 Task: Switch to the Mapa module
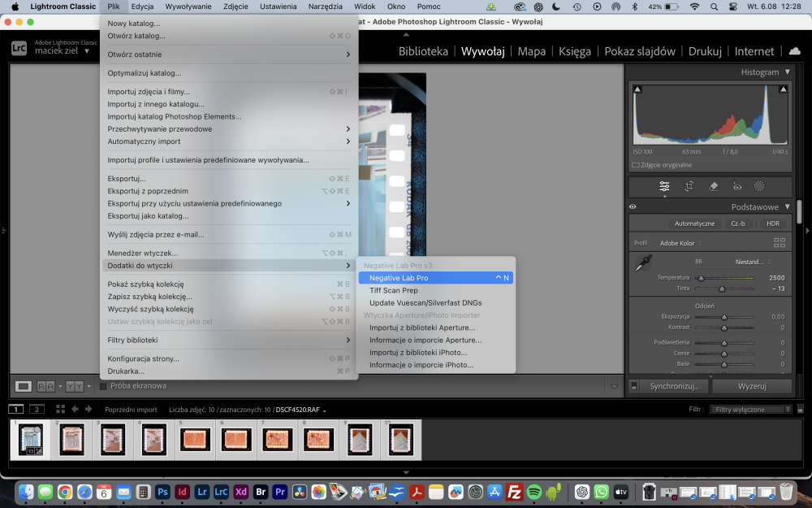pyautogui.click(x=531, y=51)
